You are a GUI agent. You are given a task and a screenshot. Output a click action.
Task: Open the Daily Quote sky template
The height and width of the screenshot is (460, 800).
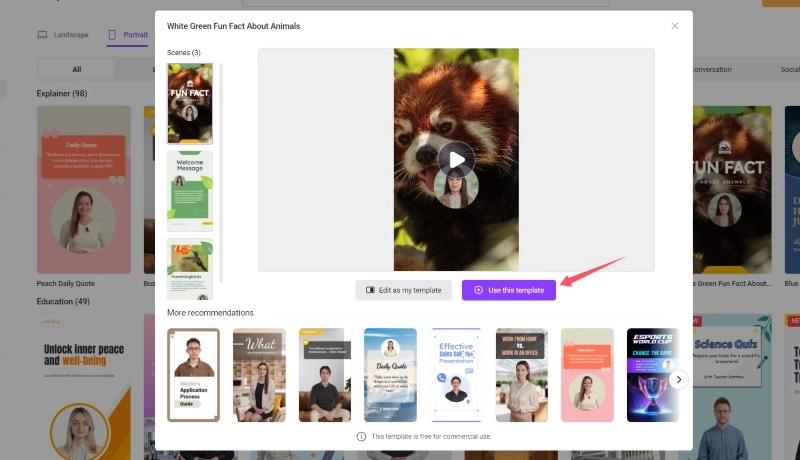(390, 375)
